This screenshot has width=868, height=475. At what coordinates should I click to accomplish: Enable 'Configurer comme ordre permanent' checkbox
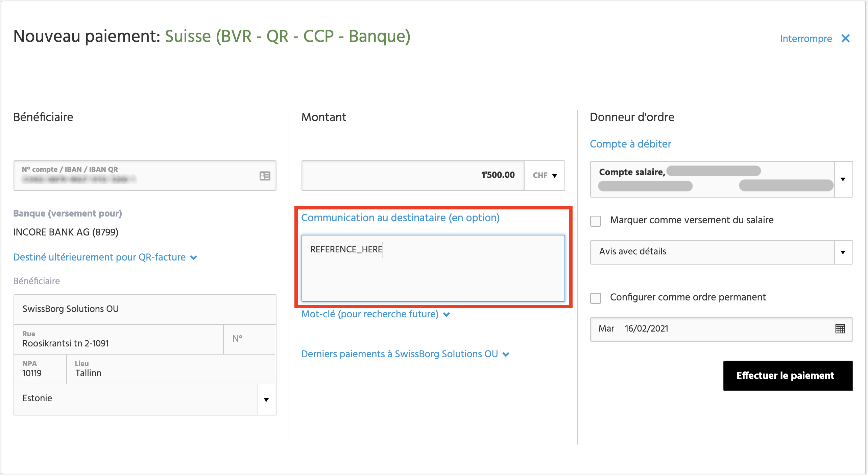596,298
